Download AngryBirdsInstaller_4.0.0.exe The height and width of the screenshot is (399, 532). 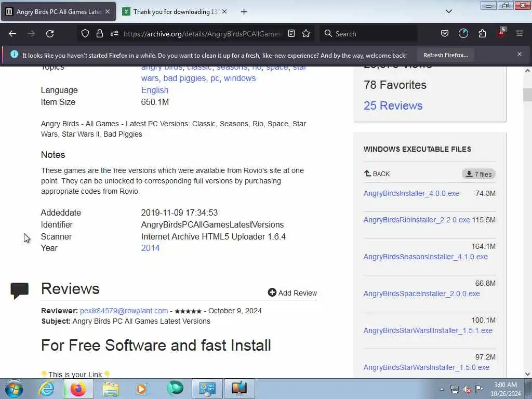tap(411, 193)
